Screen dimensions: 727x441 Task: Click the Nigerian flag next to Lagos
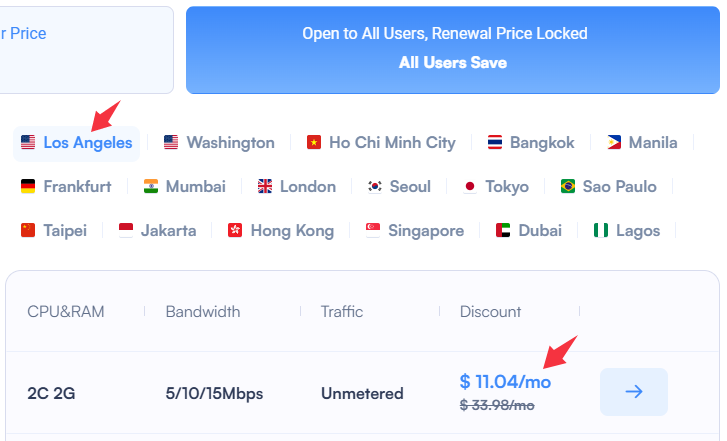pos(601,230)
